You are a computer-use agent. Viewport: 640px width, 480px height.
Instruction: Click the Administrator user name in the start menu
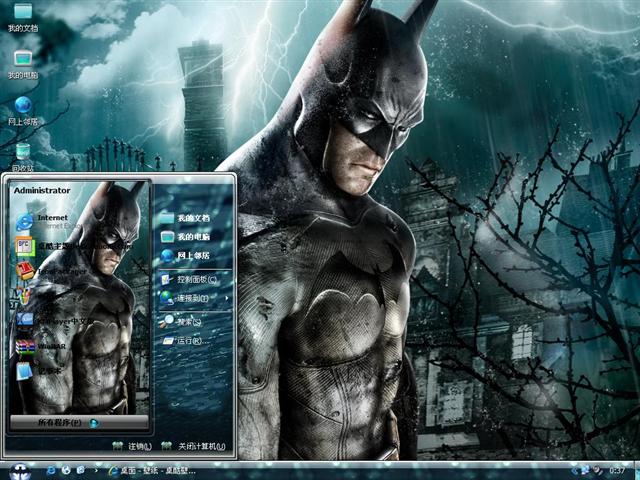click(42, 191)
